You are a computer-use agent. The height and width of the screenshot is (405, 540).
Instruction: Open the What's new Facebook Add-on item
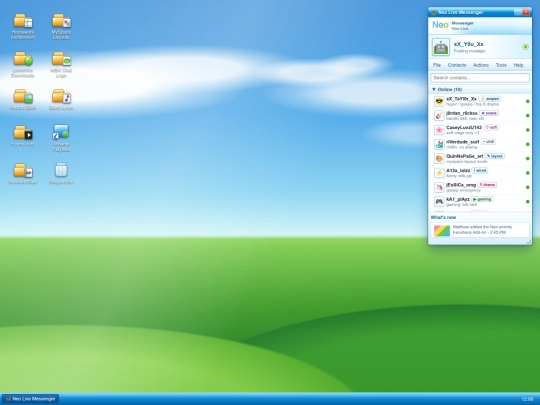[480, 230]
